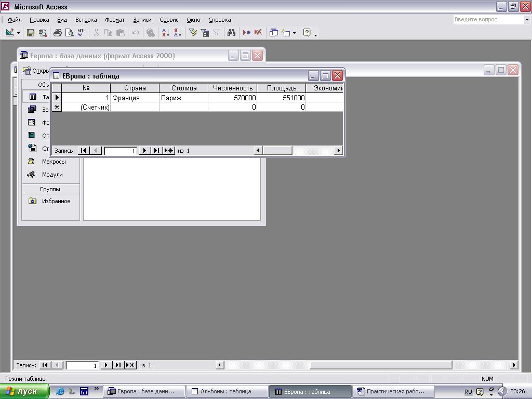Run the spelling check icon
532x399 pixels.
pyautogui.click(x=81, y=33)
